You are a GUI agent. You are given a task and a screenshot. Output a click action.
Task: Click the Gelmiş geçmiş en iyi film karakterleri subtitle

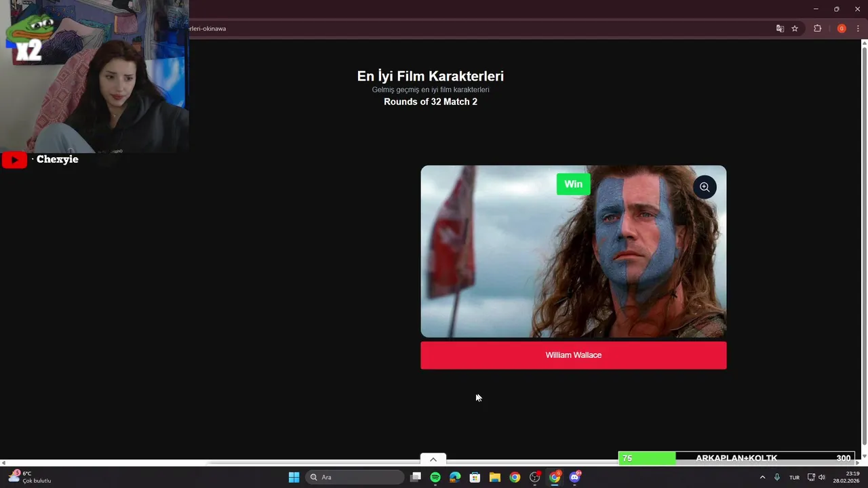pos(431,89)
